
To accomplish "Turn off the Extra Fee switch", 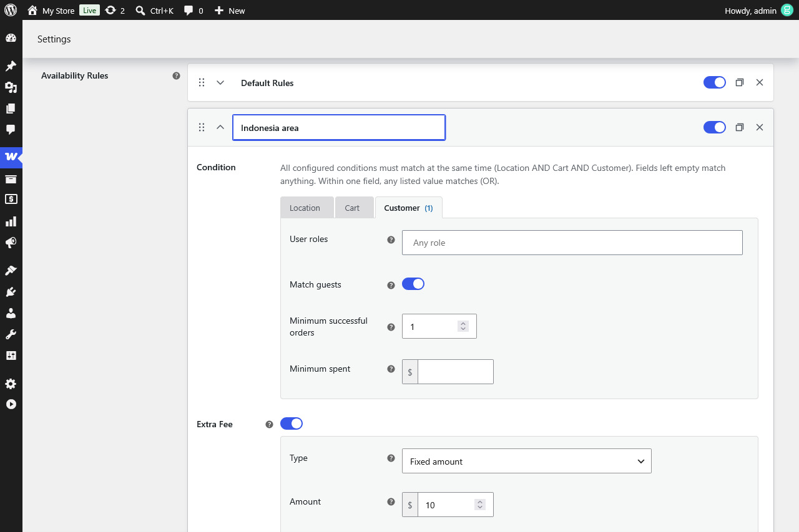I will click(292, 423).
